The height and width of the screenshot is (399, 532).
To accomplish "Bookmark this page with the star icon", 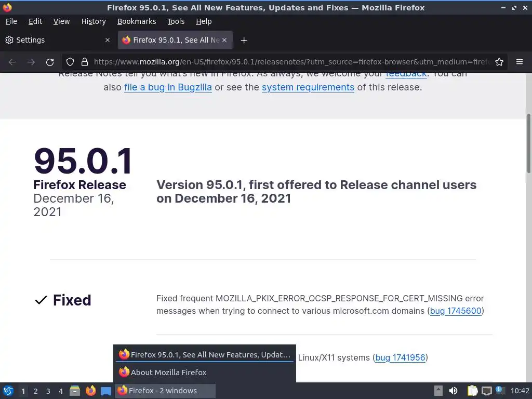I will [x=499, y=62].
